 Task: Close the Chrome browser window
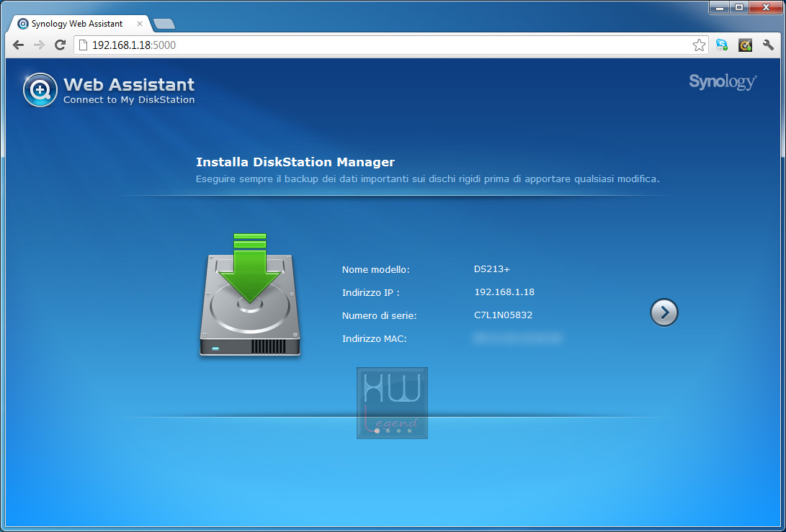click(x=766, y=7)
